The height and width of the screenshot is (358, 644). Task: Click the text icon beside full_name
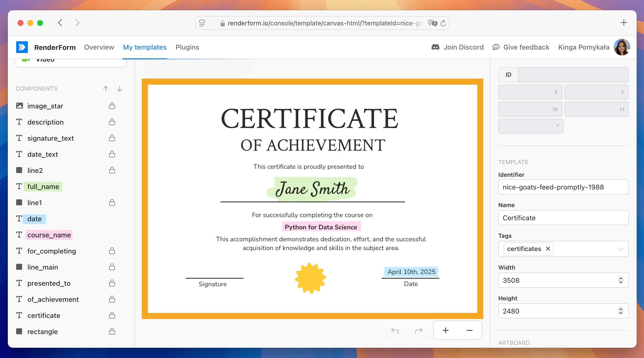[x=19, y=186]
